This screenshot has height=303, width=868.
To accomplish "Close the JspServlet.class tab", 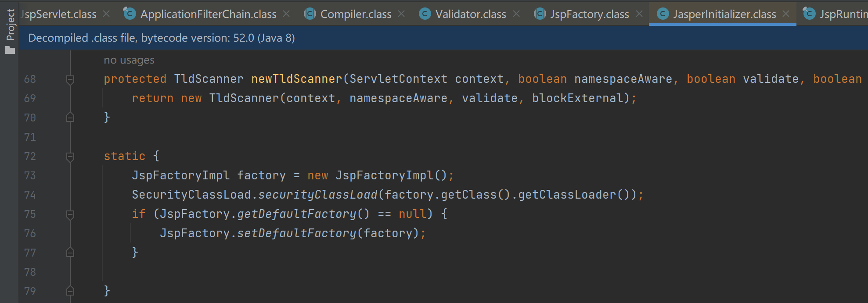I will (x=106, y=14).
